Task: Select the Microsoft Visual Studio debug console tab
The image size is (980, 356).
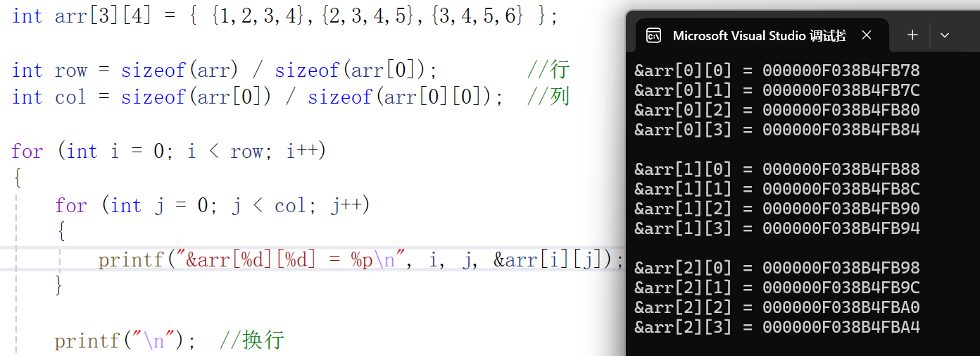Action: (762, 35)
